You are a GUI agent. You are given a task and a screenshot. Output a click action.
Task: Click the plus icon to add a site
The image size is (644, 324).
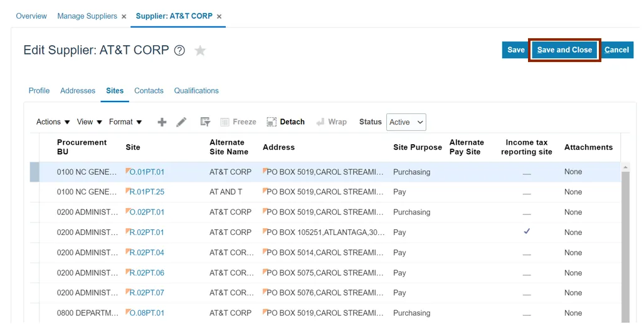pyautogui.click(x=162, y=122)
